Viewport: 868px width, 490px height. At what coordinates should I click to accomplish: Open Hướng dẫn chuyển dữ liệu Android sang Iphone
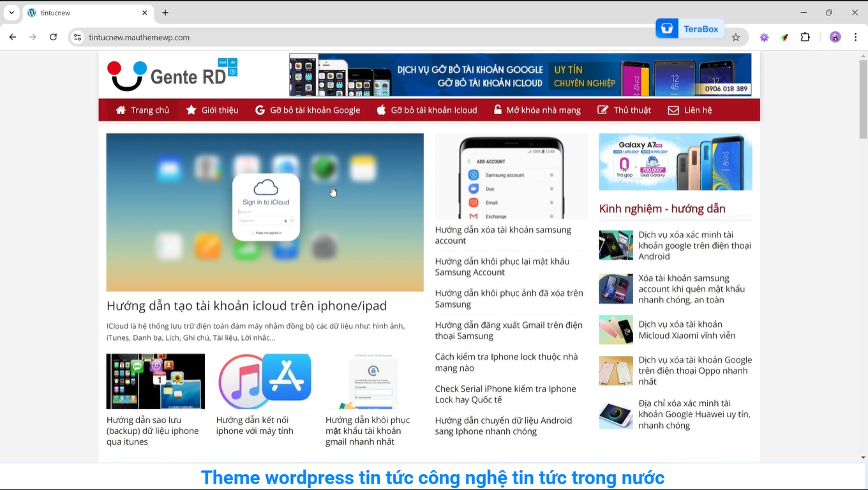(504, 426)
